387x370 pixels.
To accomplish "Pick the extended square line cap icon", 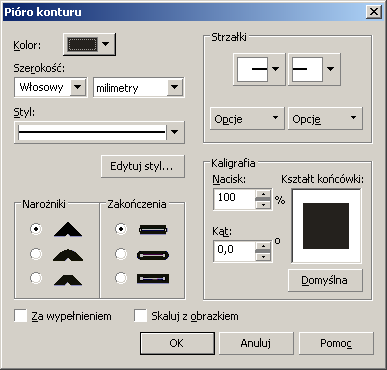I will click(153, 278).
